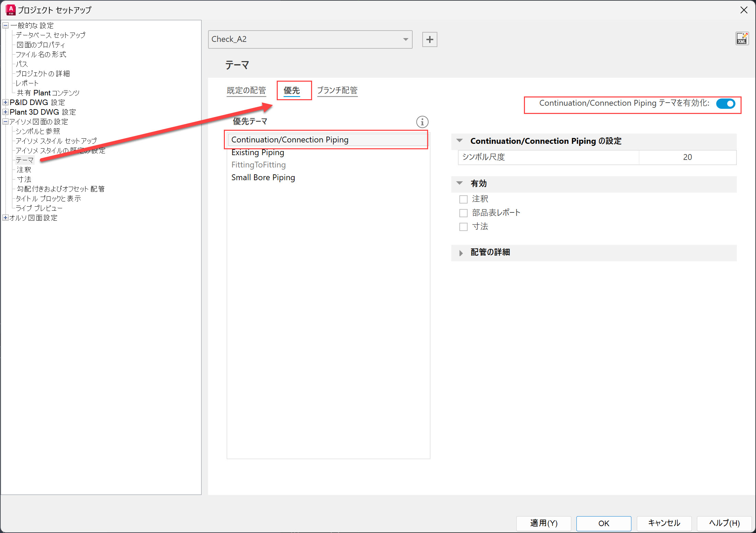Expand the P&ID DWG 設定 tree node
This screenshot has width=756, height=533.
[x=5, y=102]
